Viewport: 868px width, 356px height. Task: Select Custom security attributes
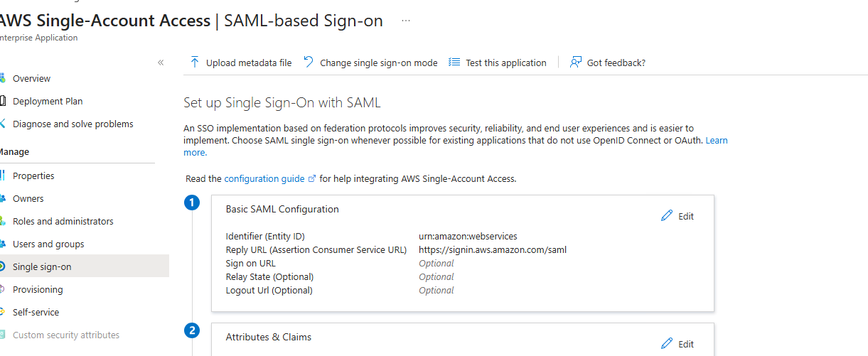coord(66,335)
